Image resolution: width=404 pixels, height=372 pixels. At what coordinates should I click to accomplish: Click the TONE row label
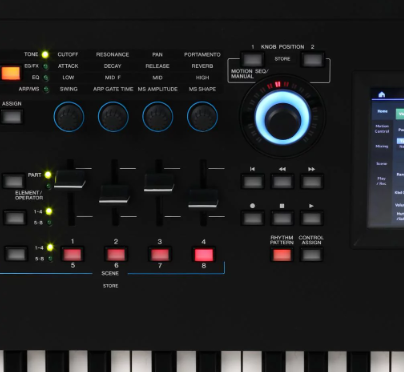click(31, 54)
